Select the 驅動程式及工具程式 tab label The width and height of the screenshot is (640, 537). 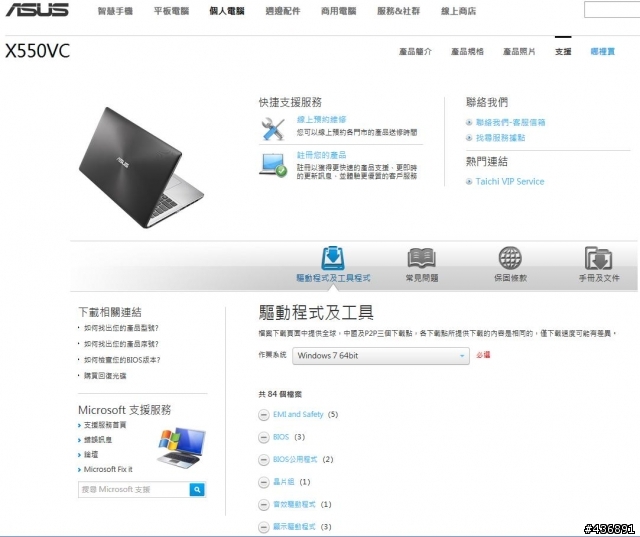point(333,278)
